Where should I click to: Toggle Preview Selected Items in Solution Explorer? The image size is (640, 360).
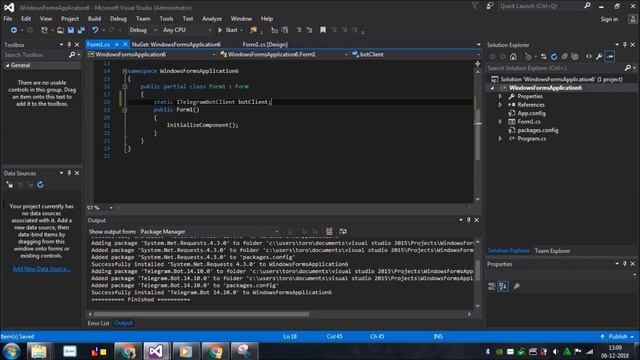point(610,57)
